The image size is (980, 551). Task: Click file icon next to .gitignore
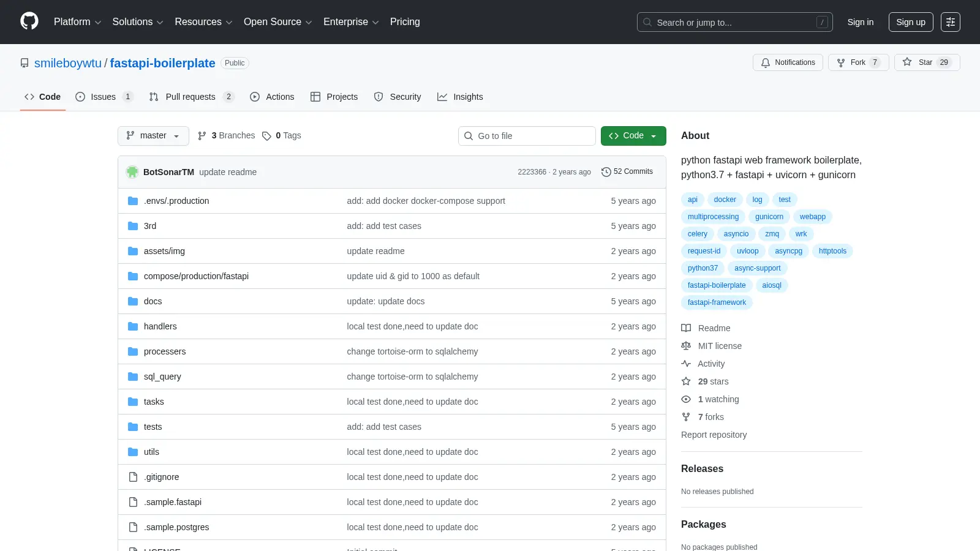(x=133, y=477)
